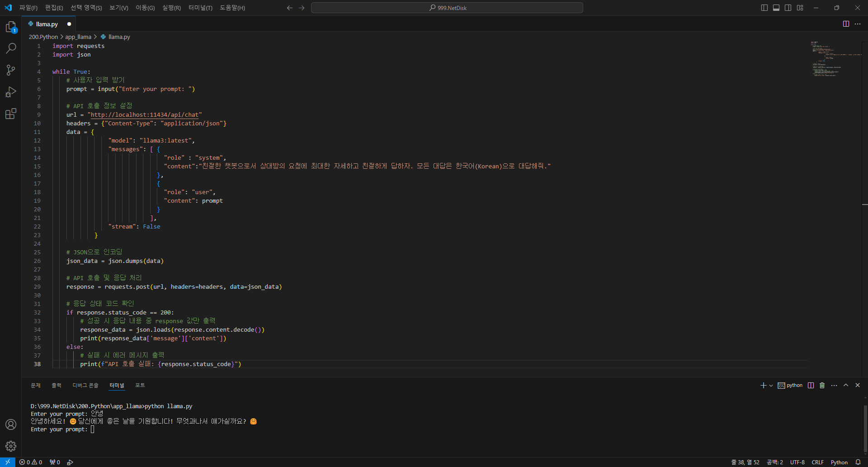Open the 보기(V) menu
Image resolution: width=868 pixels, height=467 pixels.
(119, 8)
